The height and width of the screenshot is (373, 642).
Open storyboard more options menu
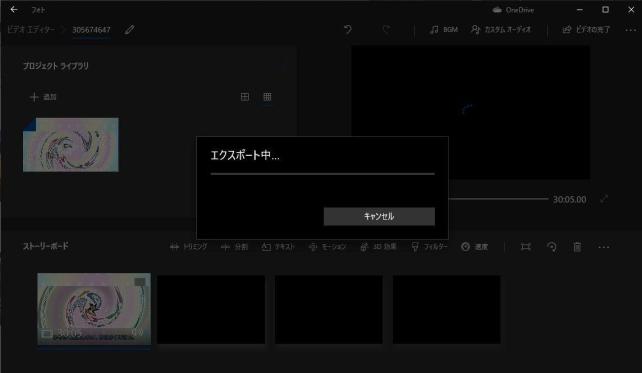[x=604, y=247]
